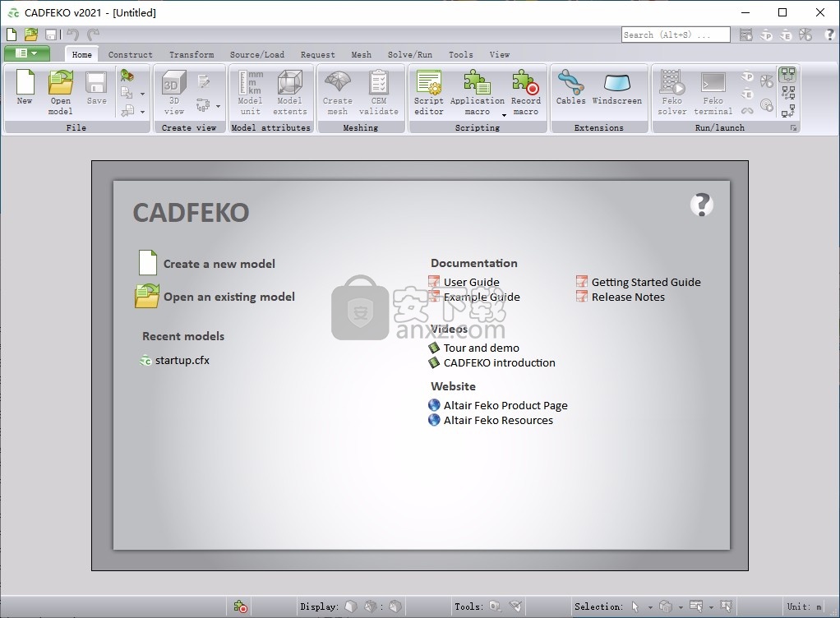
Task: Click the New model ribbon button
Action: tap(25, 87)
